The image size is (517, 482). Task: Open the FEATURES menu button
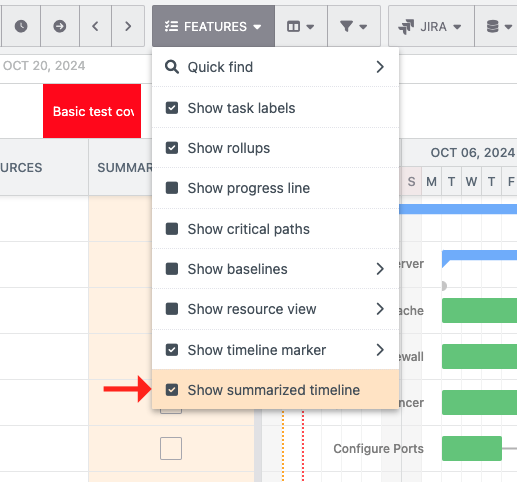(213, 26)
